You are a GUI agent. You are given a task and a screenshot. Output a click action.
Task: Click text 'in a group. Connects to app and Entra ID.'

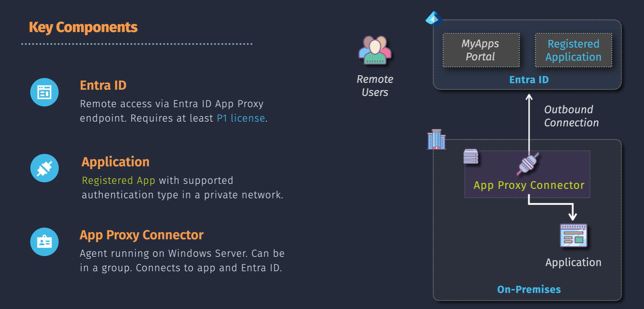click(x=181, y=268)
